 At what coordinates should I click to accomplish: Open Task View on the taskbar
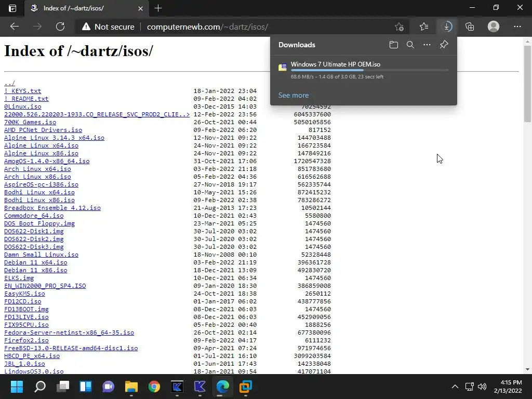click(63, 387)
